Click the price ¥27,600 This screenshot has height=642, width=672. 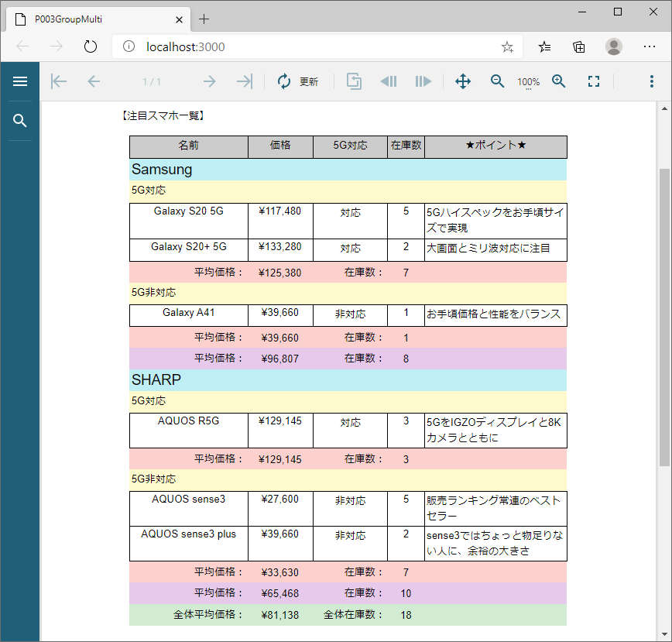coord(279,499)
